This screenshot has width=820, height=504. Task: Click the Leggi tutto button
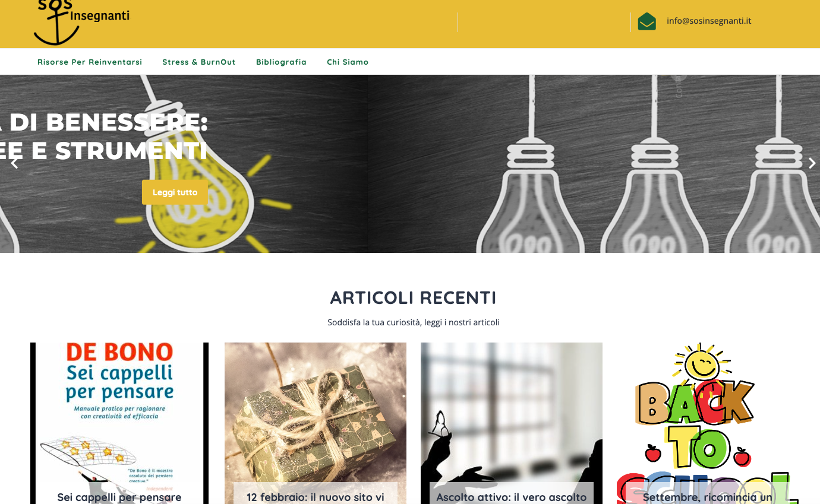(175, 192)
